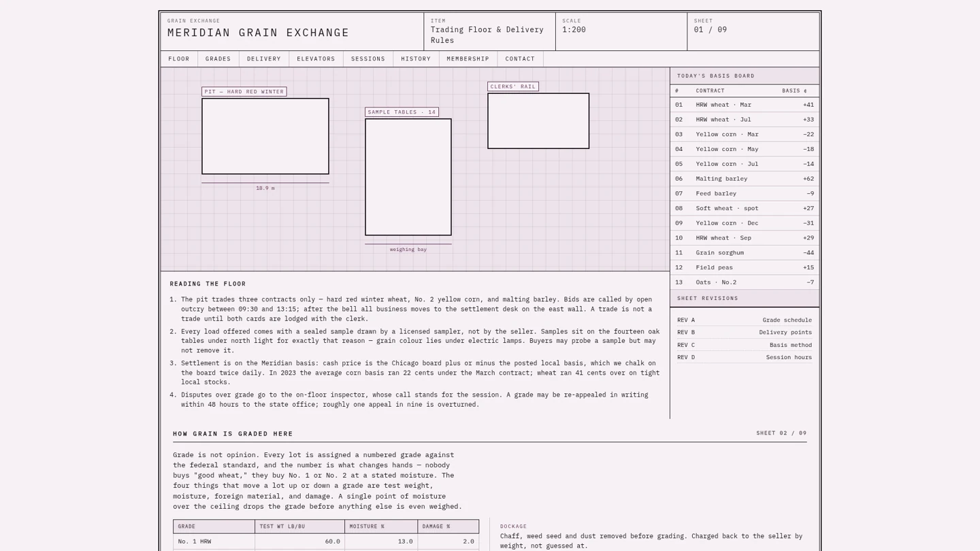
Task: Click the weighing bay label
Action: pyautogui.click(x=408, y=250)
